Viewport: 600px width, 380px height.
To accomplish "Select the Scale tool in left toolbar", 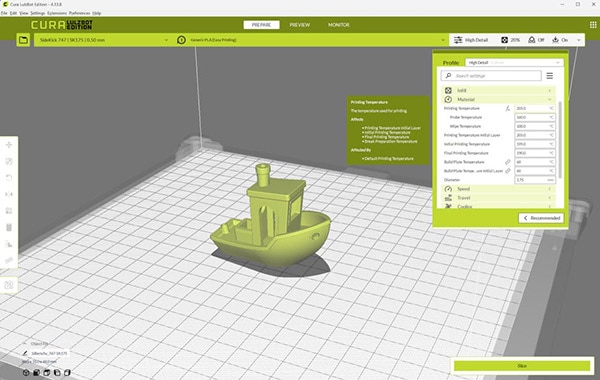I will point(9,161).
